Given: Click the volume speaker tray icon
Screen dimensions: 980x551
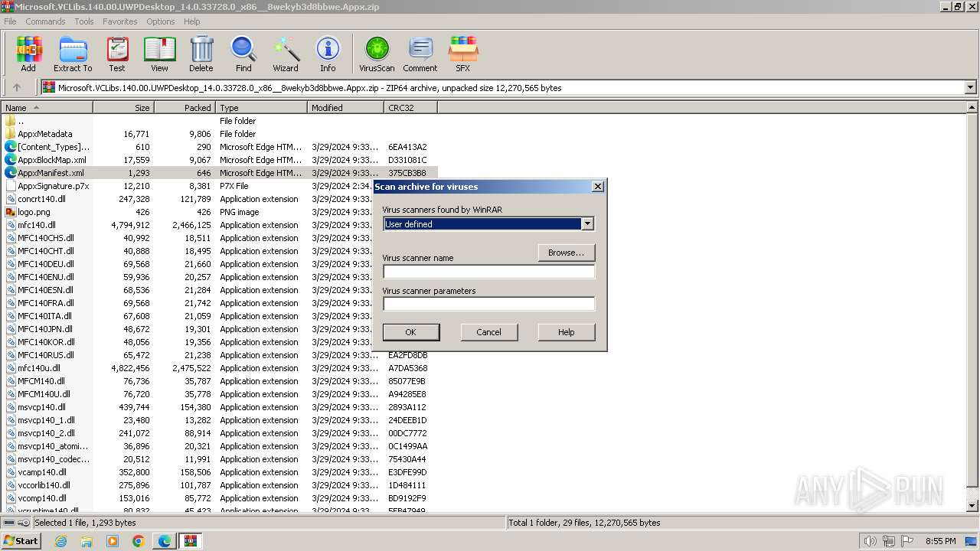Looking at the screenshot, I should pos(871,541).
